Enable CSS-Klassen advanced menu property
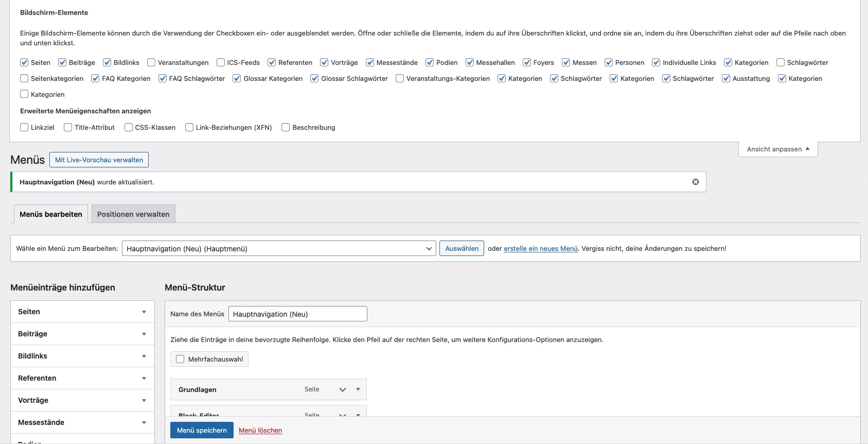 pos(129,127)
